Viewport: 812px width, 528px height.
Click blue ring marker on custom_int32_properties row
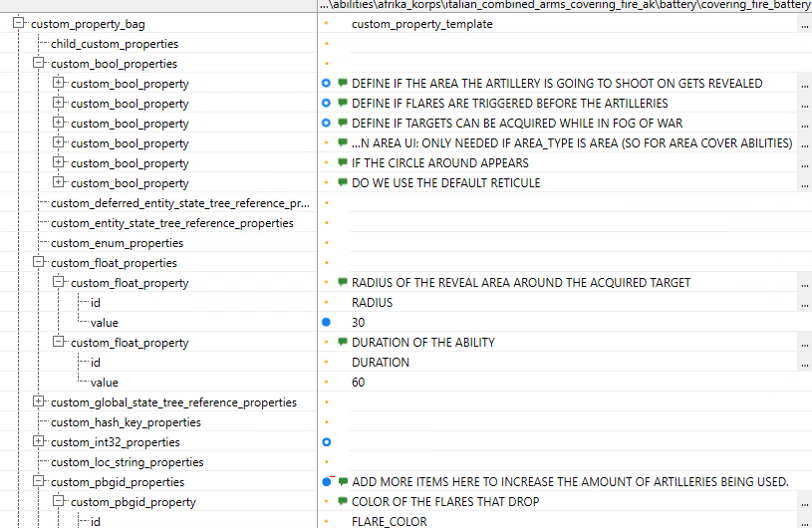[x=326, y=442]
